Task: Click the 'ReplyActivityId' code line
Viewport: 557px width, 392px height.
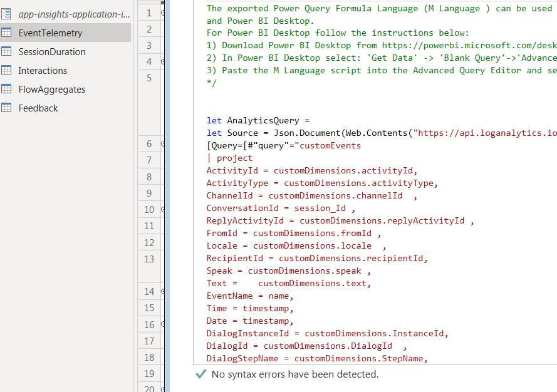Action: 340,221
